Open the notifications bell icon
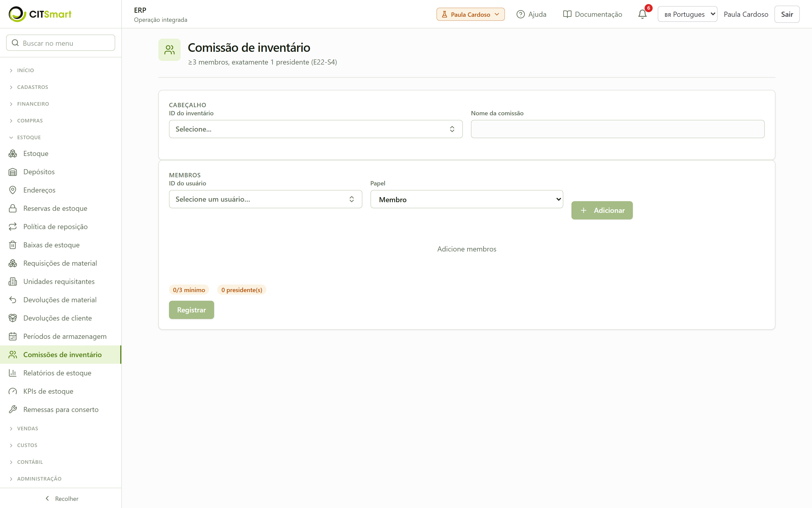 (642, 14)
